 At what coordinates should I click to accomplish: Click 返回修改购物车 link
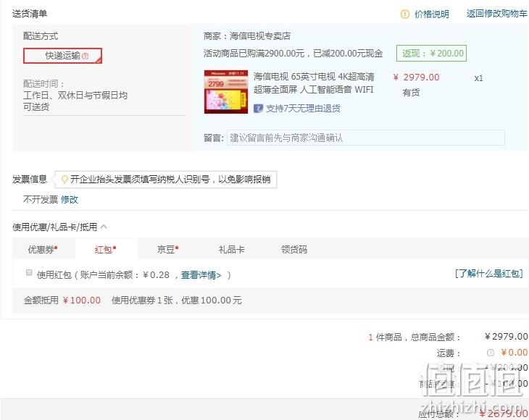496,14
